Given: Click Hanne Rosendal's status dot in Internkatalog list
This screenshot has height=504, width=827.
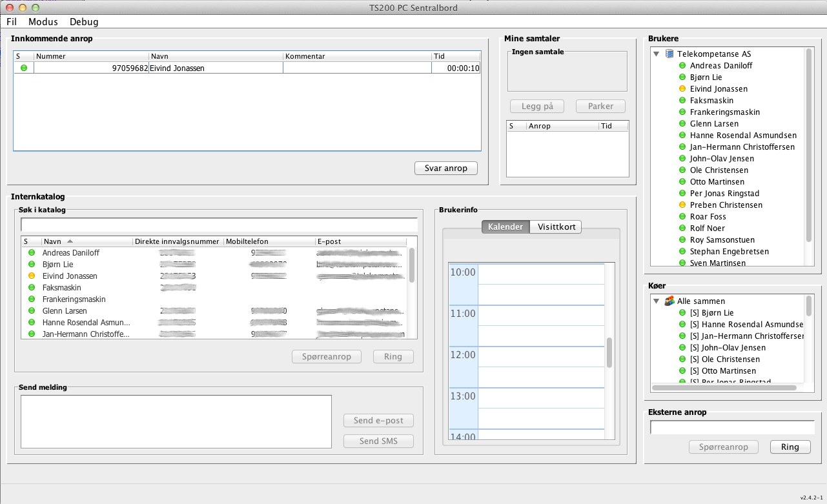Looking at the screenshot, I should click(31, 322).
